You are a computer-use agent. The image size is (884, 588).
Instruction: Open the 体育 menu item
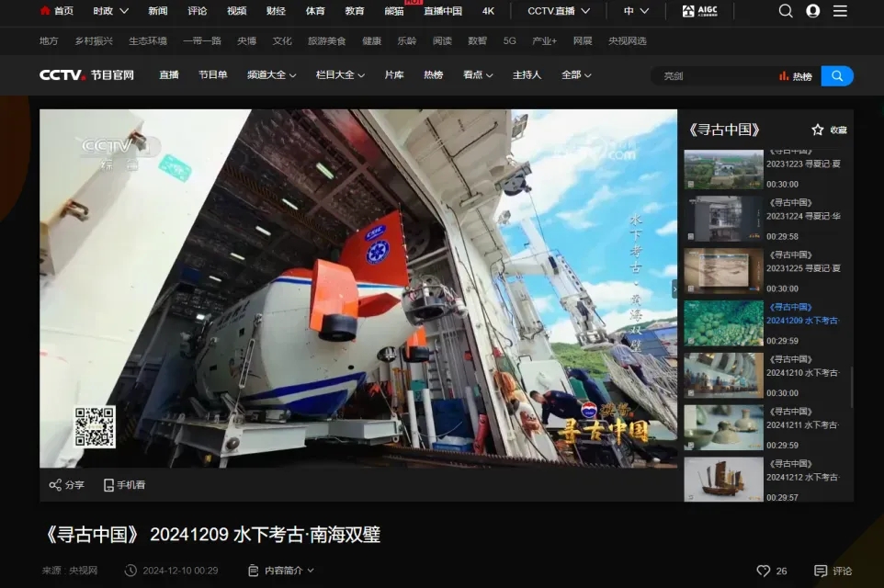pyautogui.click(x=315, y=11)
